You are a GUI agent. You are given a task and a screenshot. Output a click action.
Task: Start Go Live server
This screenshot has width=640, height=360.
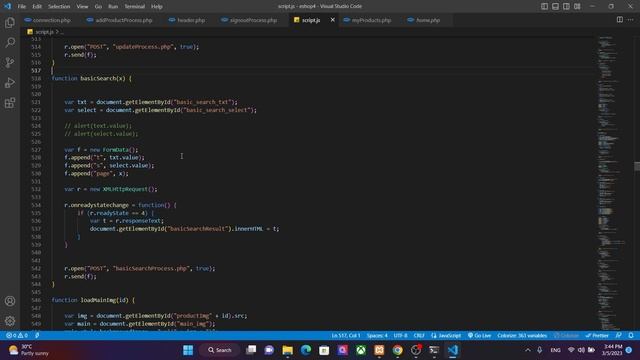[480, 336]
